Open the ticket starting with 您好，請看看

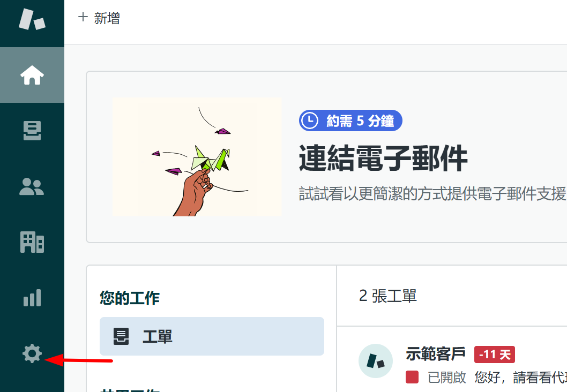521,377
